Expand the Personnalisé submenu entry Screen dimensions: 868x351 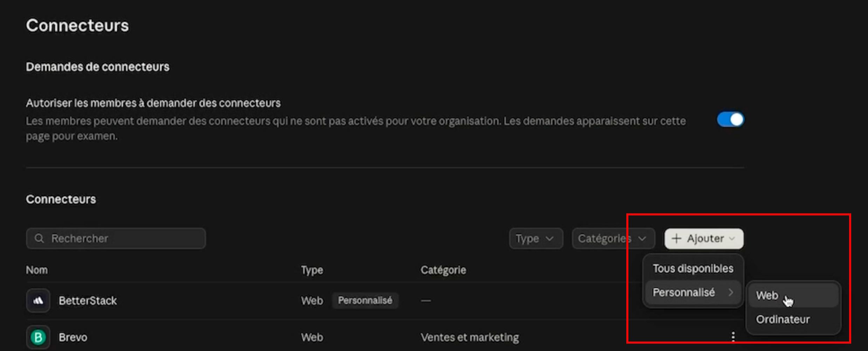coord(693,292)
